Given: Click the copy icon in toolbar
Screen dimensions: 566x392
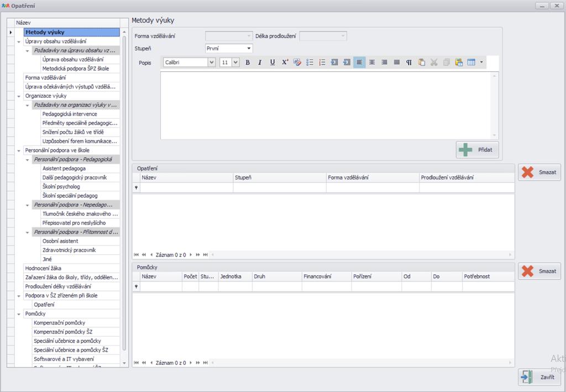Looking at the screenshot, I should point(446,62).
